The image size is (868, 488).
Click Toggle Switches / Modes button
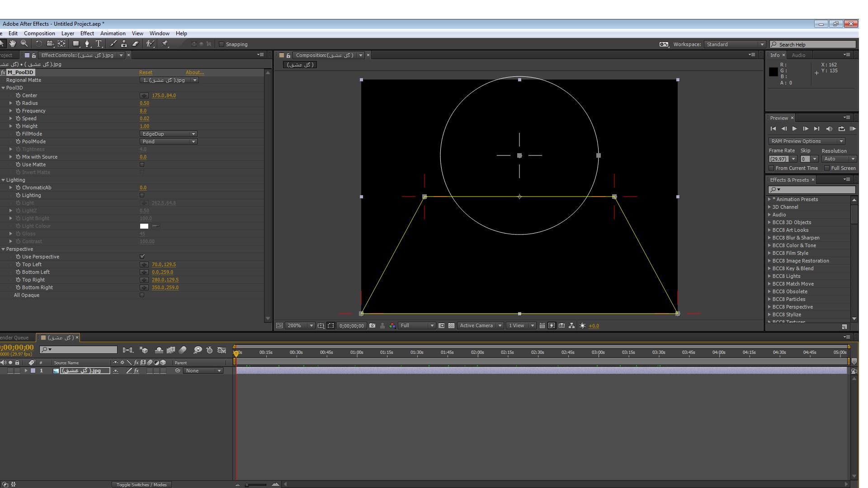click(142, 484)
